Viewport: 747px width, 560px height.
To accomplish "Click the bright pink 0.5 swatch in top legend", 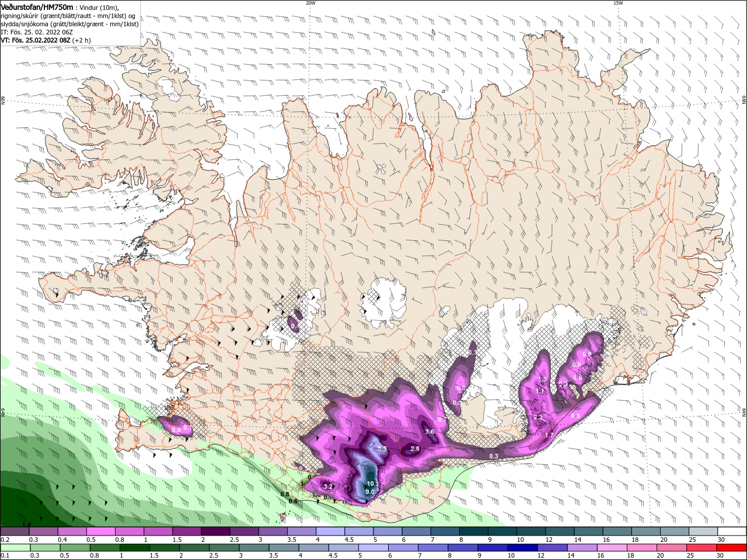I will pyautogui.click(x=100, y=531).
